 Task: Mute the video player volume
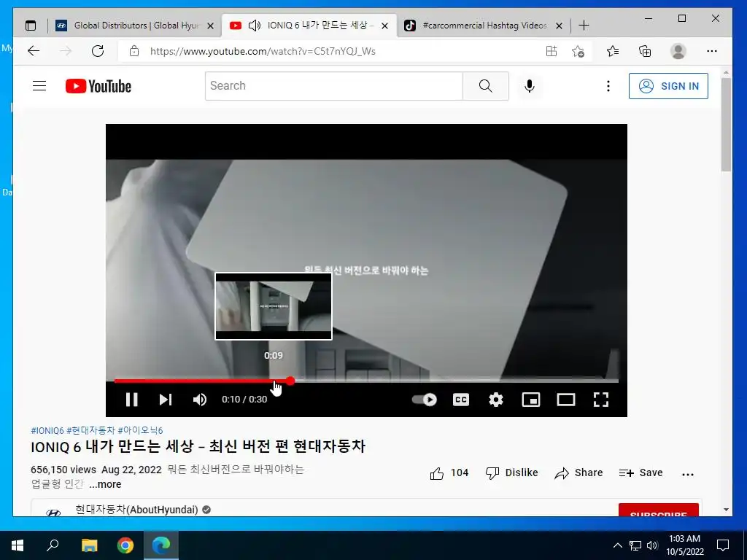(x=200, y=400)
